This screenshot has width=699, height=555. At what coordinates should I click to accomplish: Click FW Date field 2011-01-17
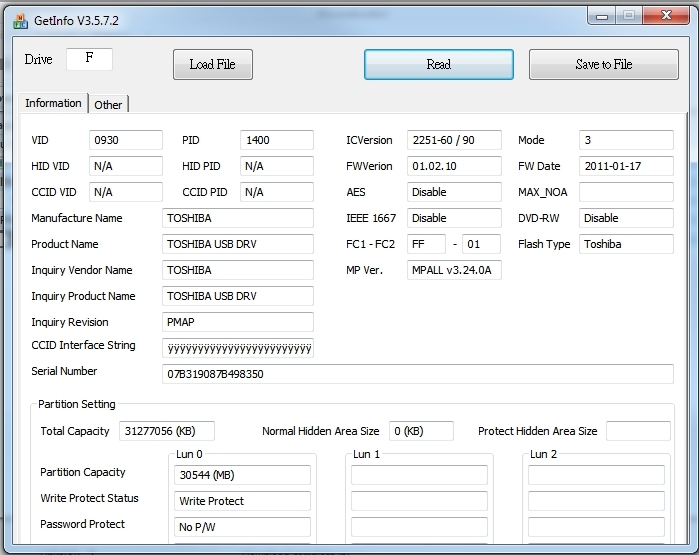626,166
